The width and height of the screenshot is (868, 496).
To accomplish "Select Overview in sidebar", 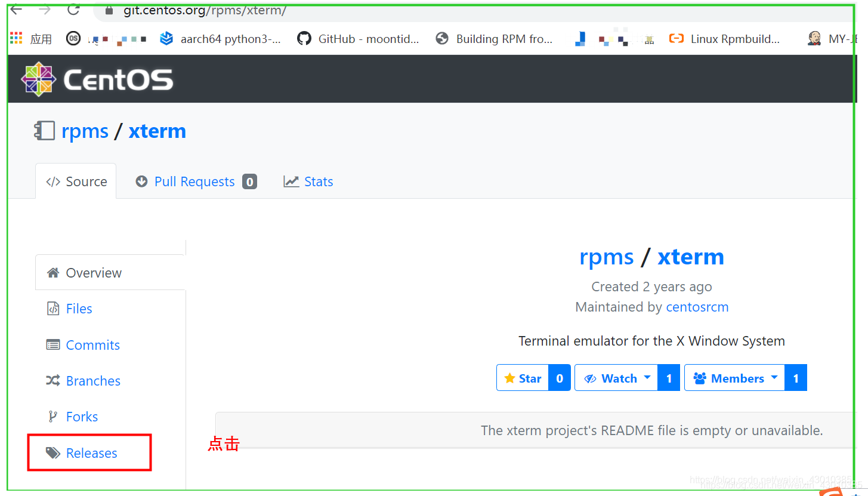I will pyautogui.click(x=110, y=273).
